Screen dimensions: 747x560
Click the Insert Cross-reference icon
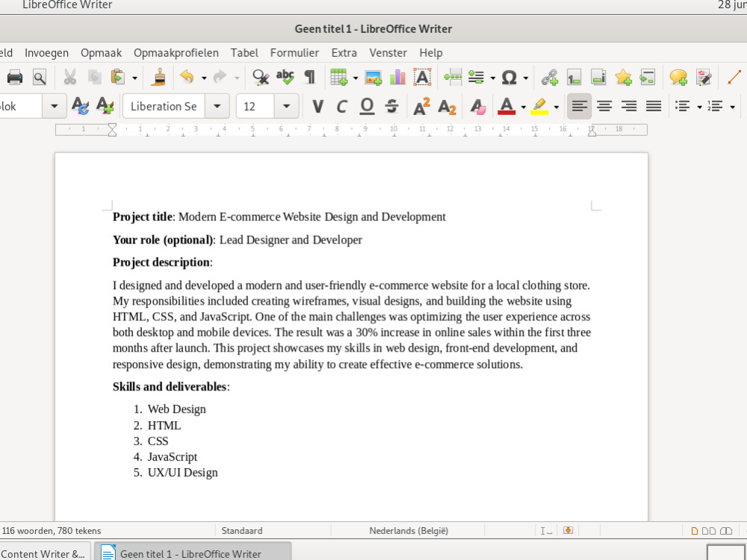647,77
